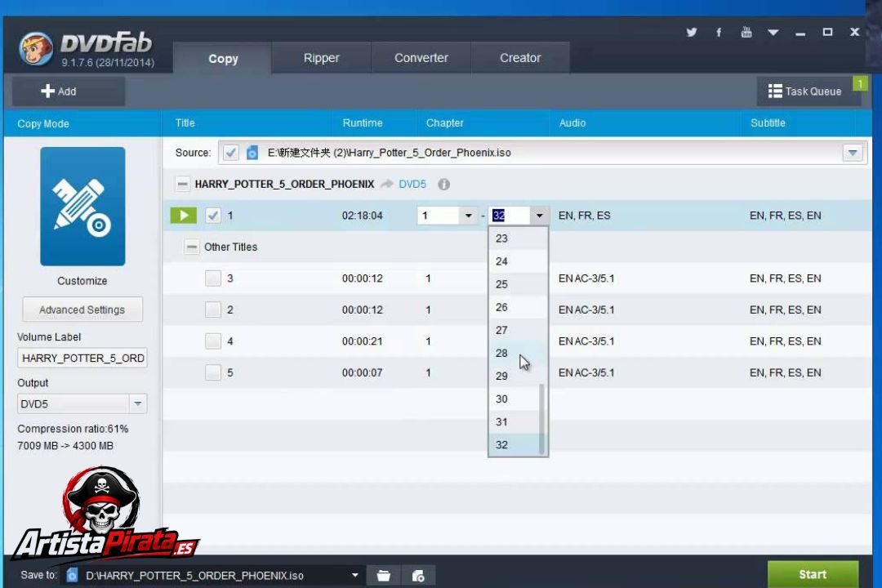Click the end chapter 32 input field
Viewport: 882px width, 588px height.
[x=510, y=216]
